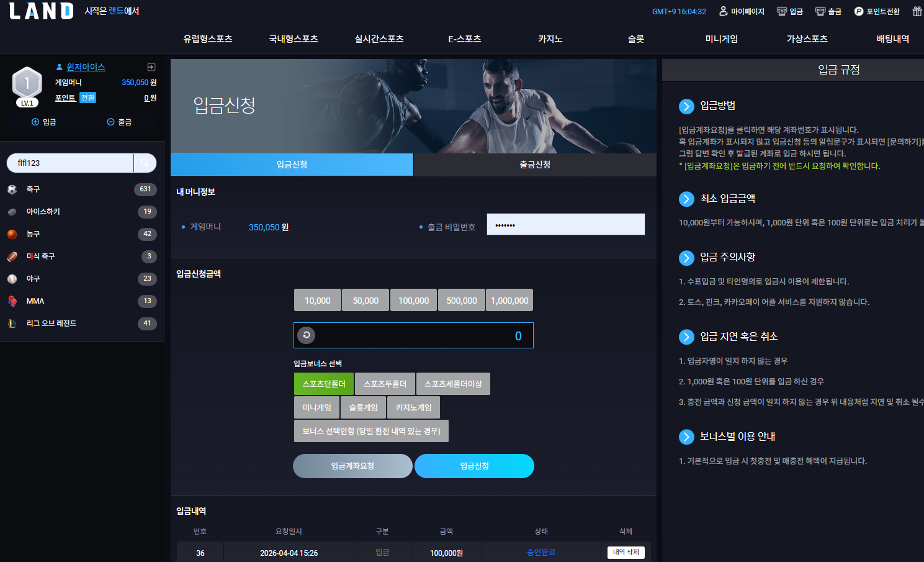Expand the 최소 입금금액 section arrow

point(686,199)
